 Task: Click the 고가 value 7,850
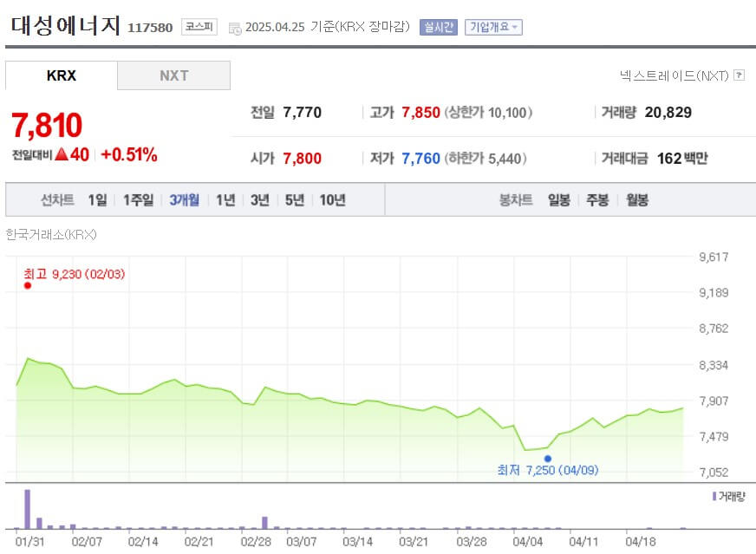pyautogui.click(x=420, y=113)
